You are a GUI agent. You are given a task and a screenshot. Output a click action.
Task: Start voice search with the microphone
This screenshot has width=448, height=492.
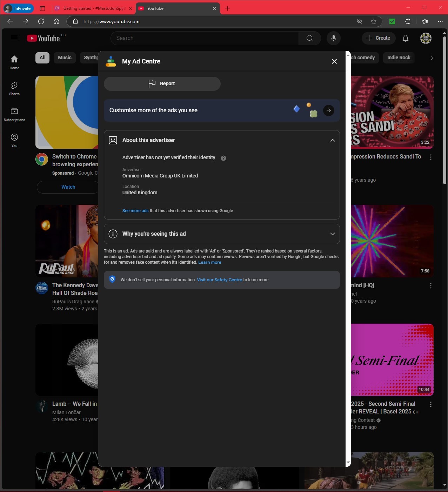(x=334, y=38)
